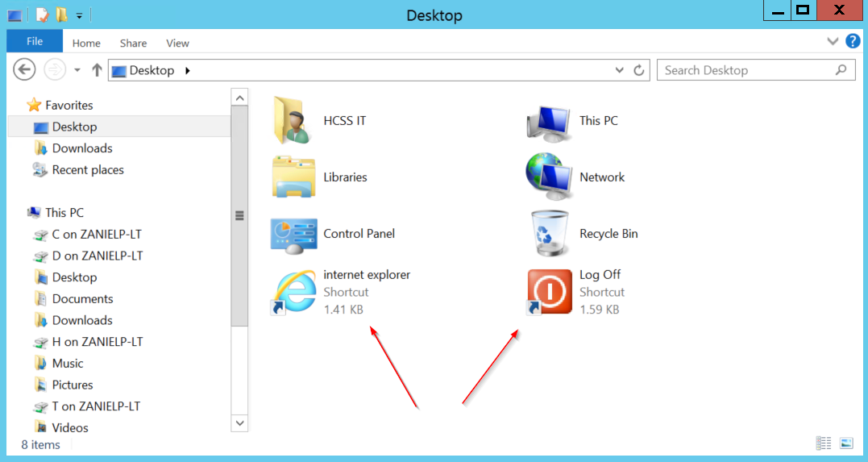Open T on ZANIELP-LT drive

pyautogui.click(x=97, y=406)
